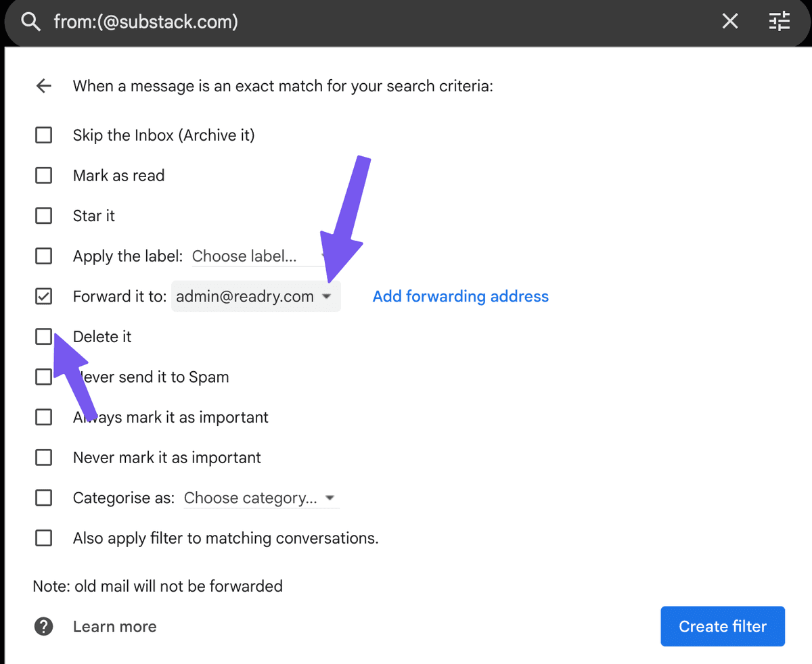Uncheck the Forward it to checkbox
Screen dimensions: 812x664
(43, 296)
